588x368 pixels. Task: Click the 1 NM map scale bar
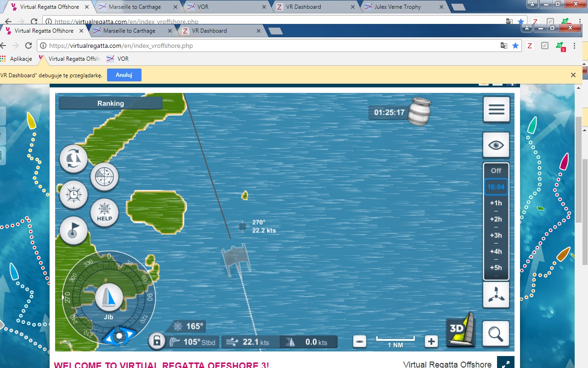[396, 341]
